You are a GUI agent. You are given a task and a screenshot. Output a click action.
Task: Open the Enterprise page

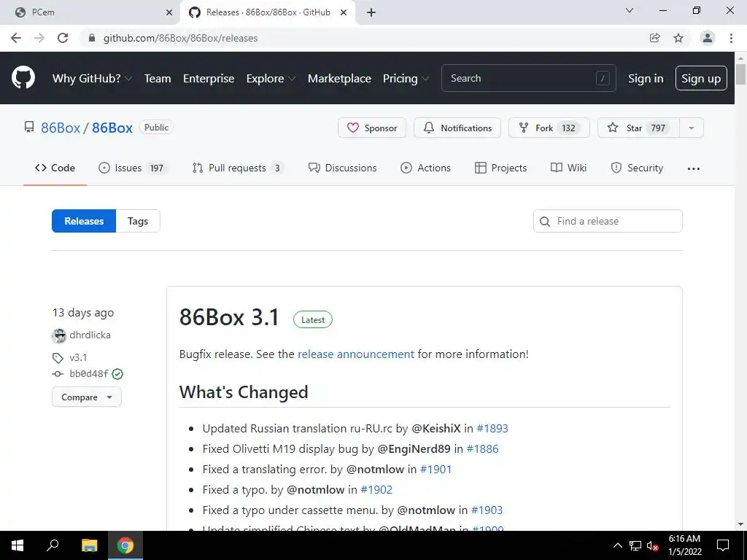(209, 79)
